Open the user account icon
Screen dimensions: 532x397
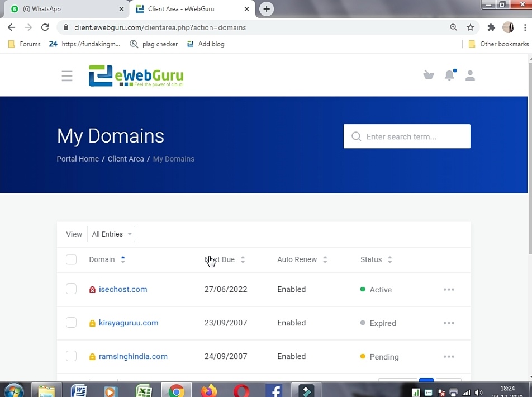[470, 75]
